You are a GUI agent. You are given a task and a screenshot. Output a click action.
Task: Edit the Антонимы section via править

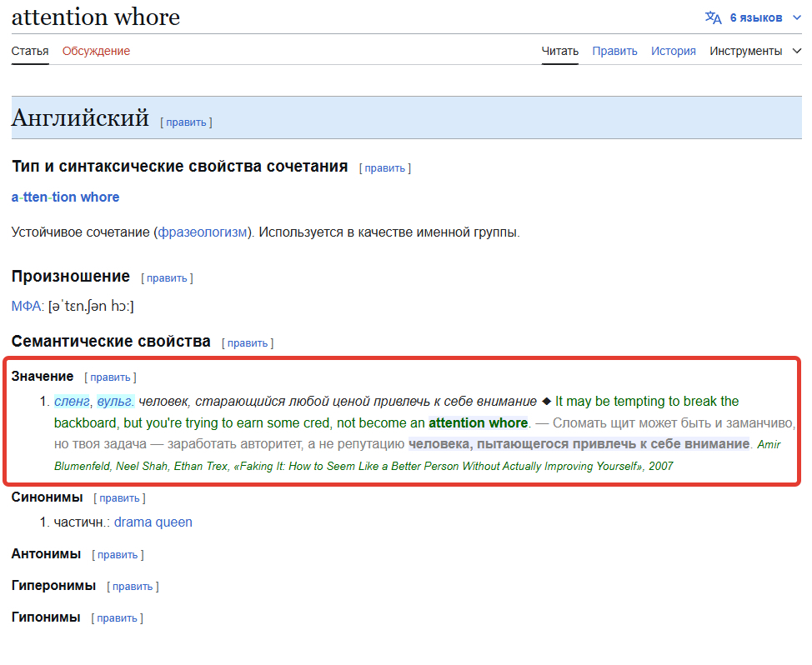click(x=118, y=555)
